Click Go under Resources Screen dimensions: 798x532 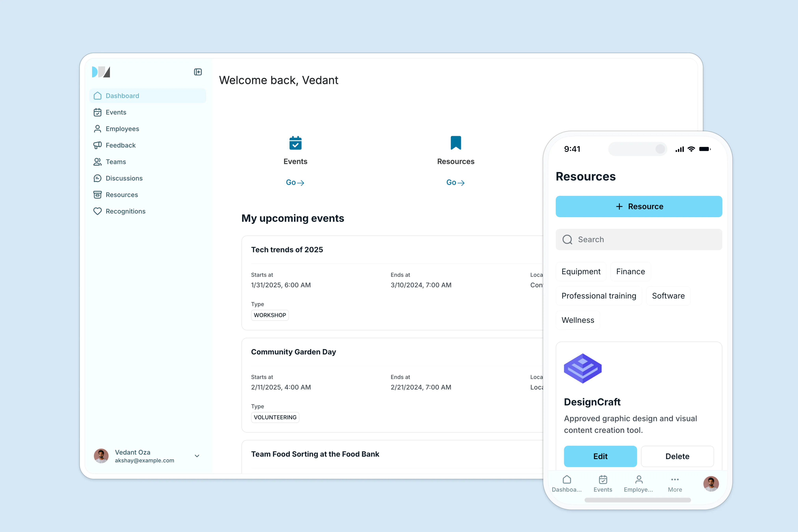[x=455, y=182]
